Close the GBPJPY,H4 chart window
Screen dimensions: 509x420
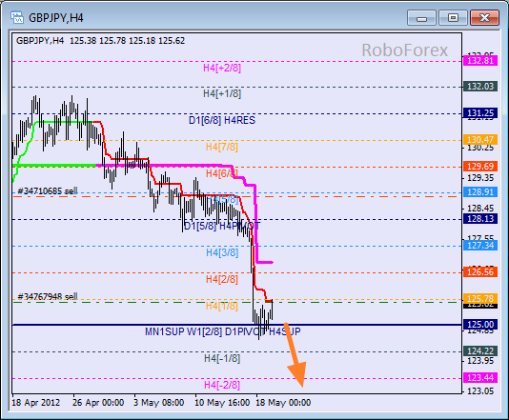[x=484, y=17]
